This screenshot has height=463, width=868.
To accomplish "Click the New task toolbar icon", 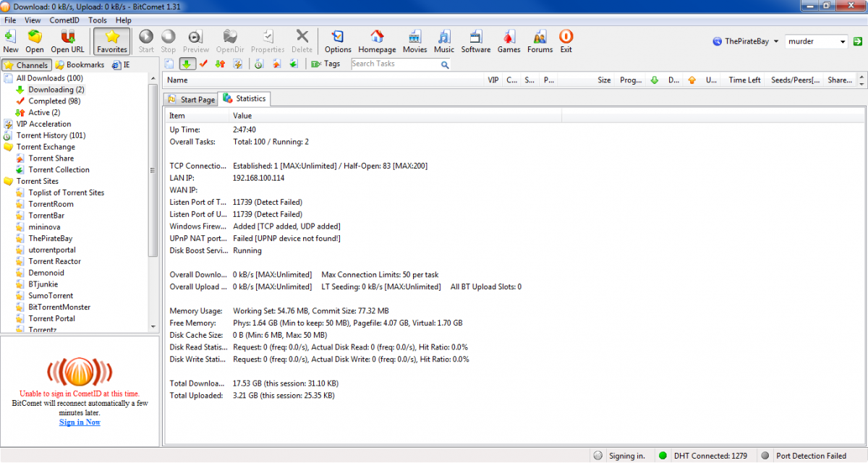I will click(x=11, y=41).
